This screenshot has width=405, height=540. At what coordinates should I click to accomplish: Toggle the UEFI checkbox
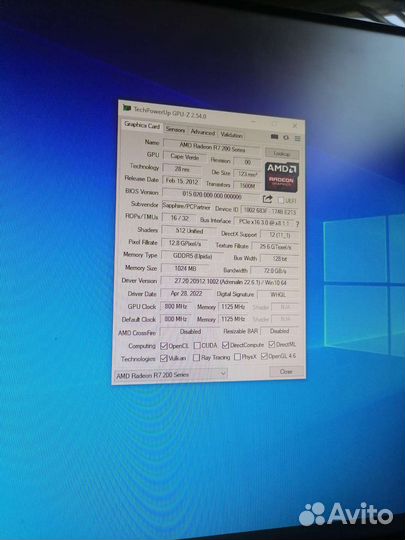pos(281,200)
